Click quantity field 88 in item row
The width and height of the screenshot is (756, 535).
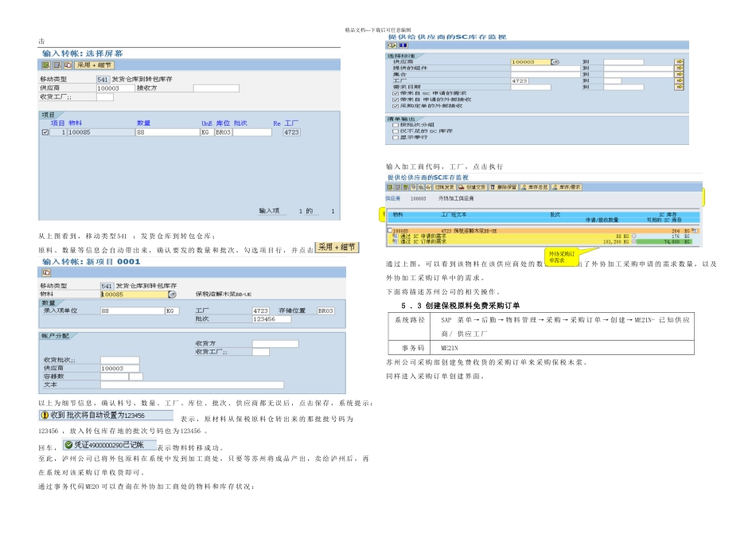click(167, 132)
